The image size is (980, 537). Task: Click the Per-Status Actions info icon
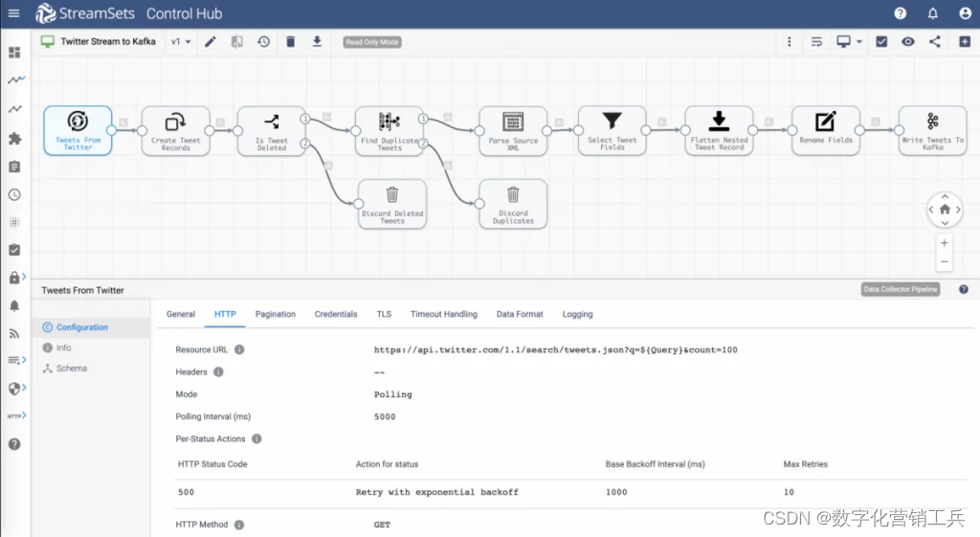pyautogui.click(x=256, y=438)
